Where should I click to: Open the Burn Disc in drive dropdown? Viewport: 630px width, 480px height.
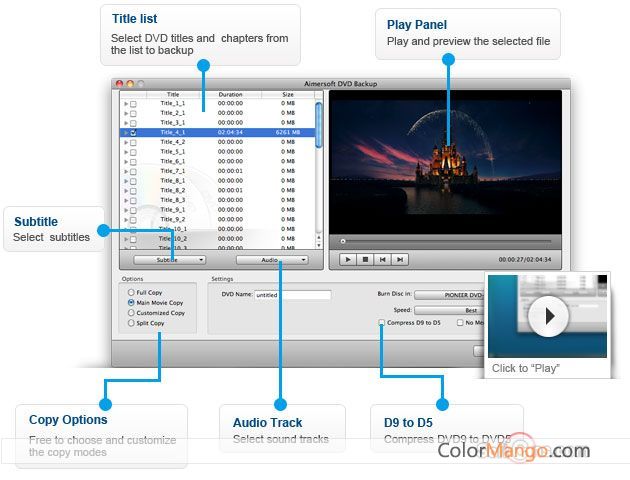pyautogui.click(x=450, y=295)
